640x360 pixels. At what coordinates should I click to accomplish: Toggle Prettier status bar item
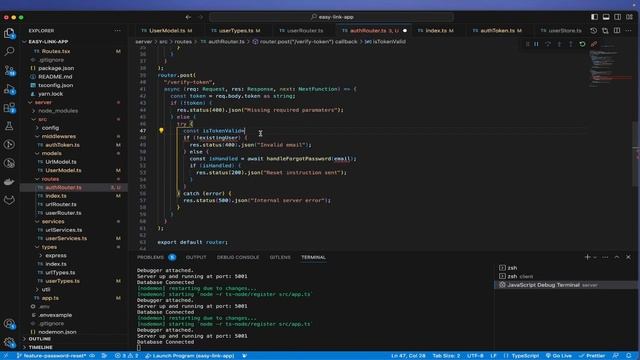click(592, 356)
